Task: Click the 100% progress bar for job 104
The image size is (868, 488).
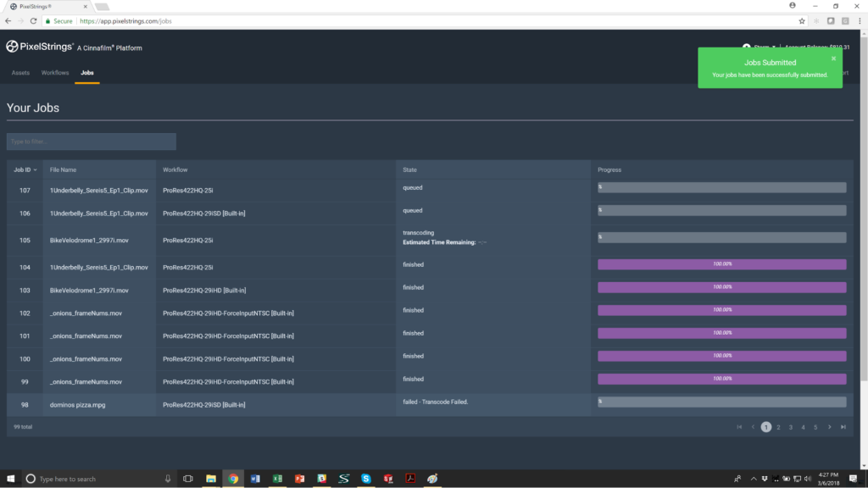Action: tap(722, 264)
